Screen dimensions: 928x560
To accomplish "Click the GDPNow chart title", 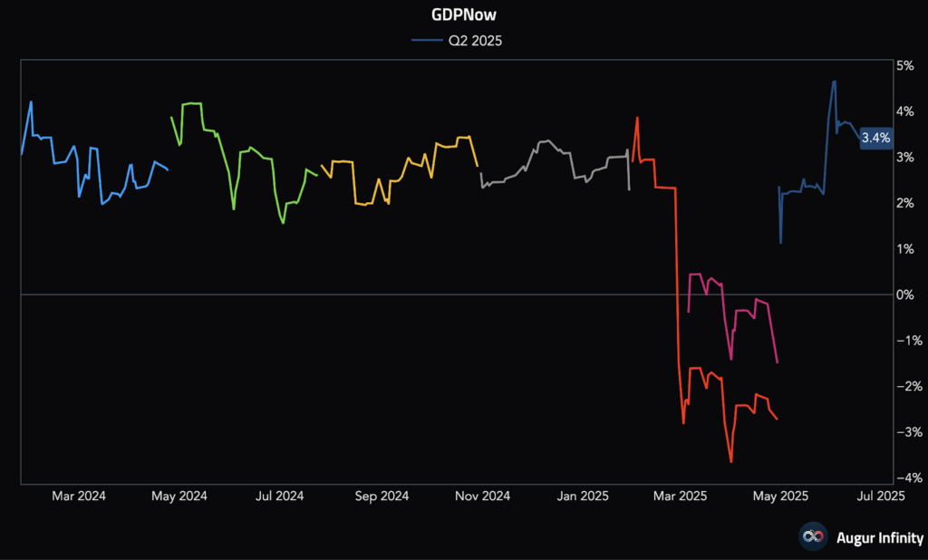I will [x=463, y=14].
